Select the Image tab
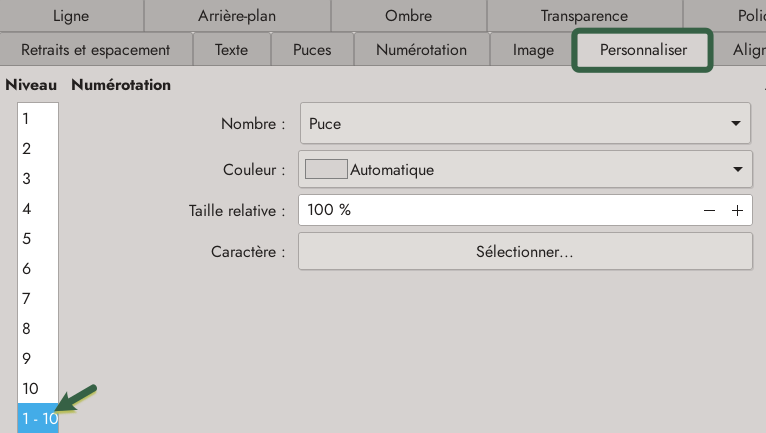Image resolution: width=766 pixels, height=433 pixels. pyautogui.click(x=533, y=49)
